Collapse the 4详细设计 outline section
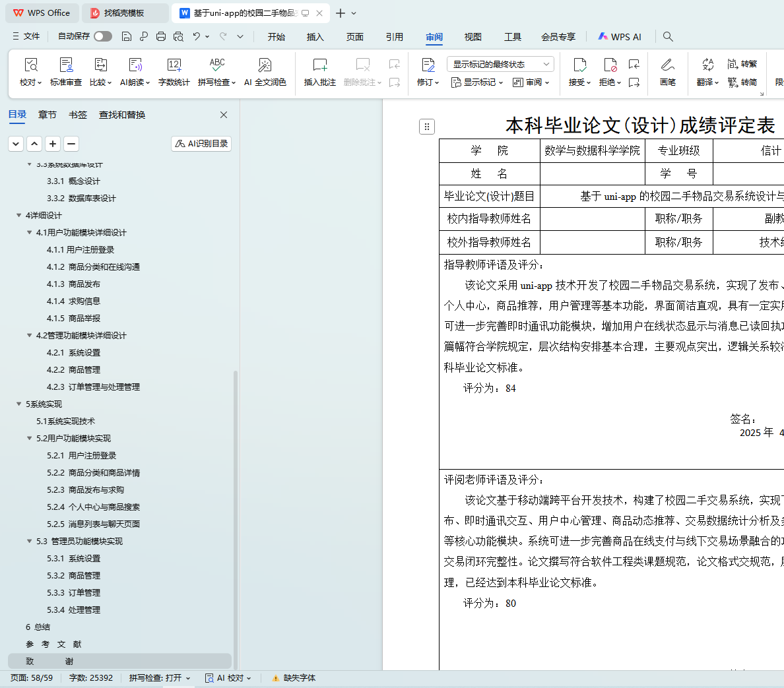Image resolution: width=784 pixels, height=688 pixels. pyautogui.click(x=18, y=215)
